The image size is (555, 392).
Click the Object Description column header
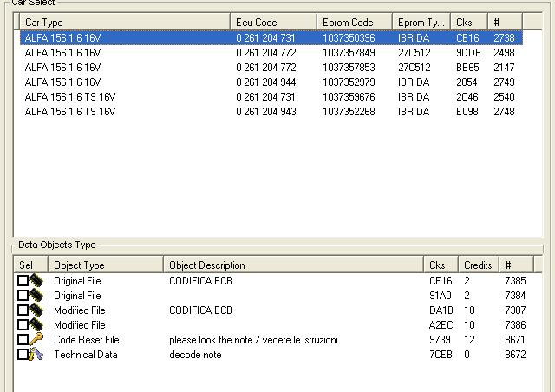293,265
